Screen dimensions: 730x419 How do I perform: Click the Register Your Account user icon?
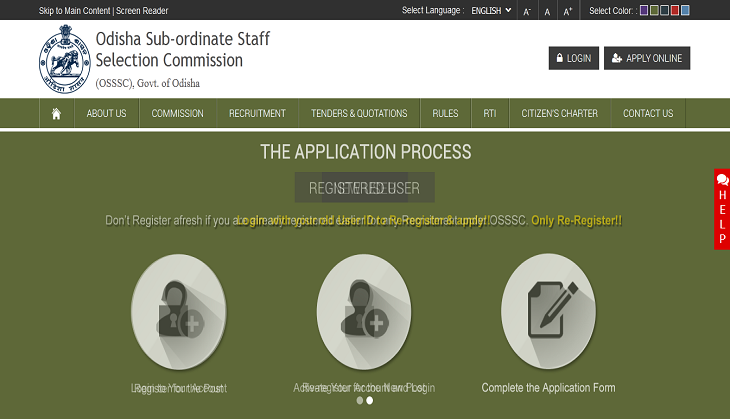coord(179,312)
